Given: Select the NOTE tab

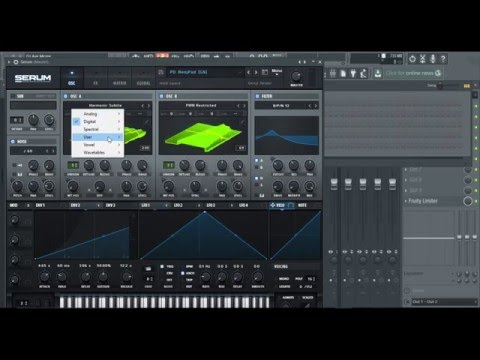Looking at the screenshot, I should (302, 205).
